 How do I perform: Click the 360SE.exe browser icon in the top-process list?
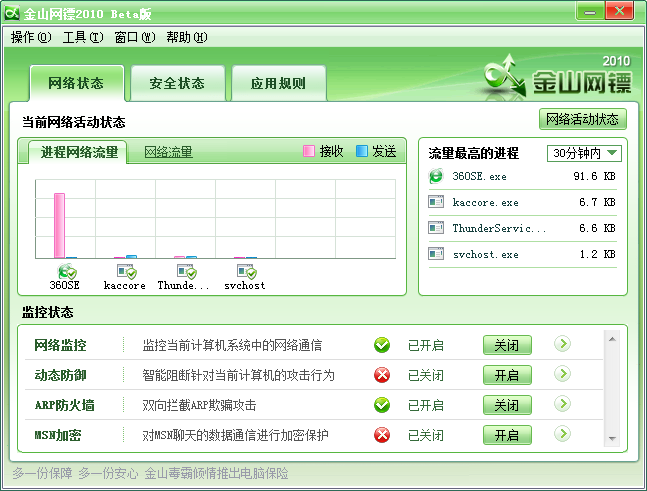click(x=436, y=176)
